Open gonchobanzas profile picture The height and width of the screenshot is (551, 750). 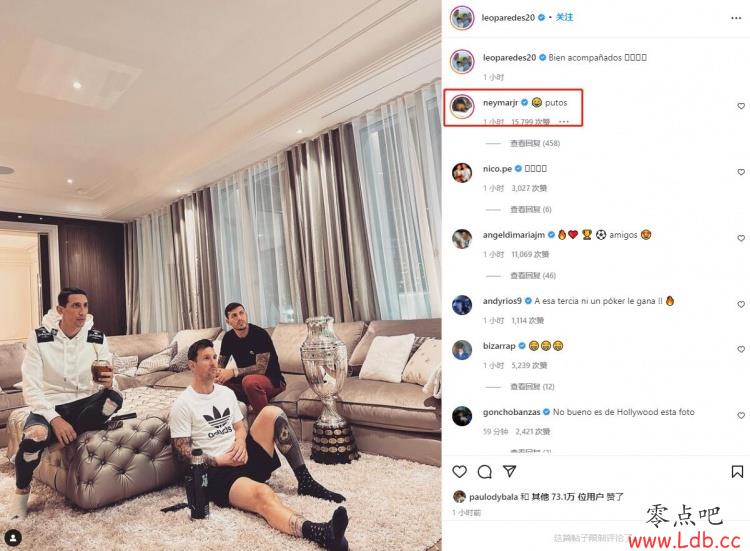pos(462,416)
